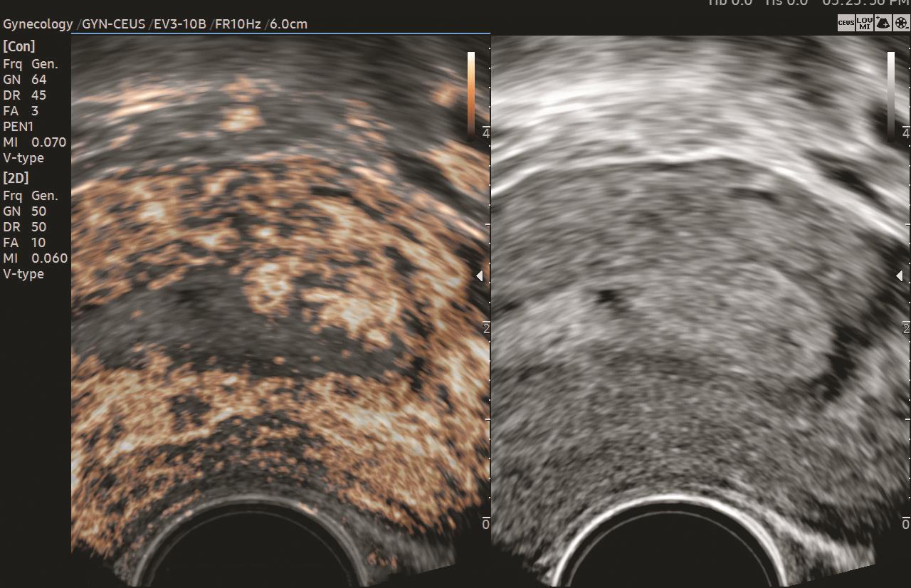Click depth mark 2 on grayscale pane scale

(906, 328)
